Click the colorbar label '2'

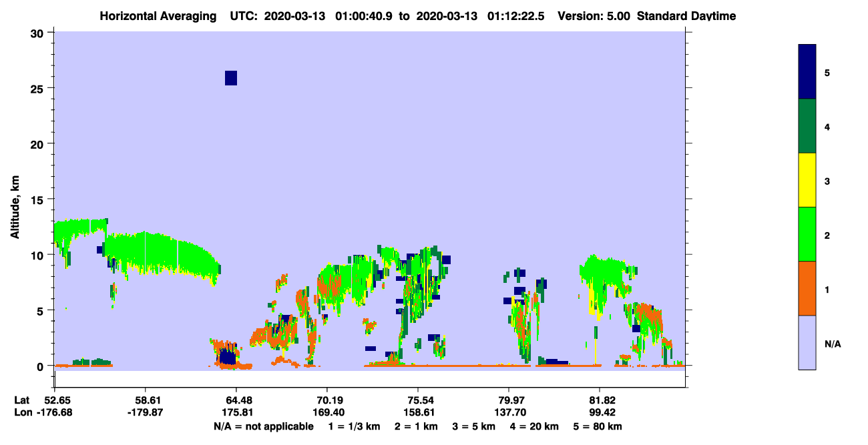tap(827, 235)
